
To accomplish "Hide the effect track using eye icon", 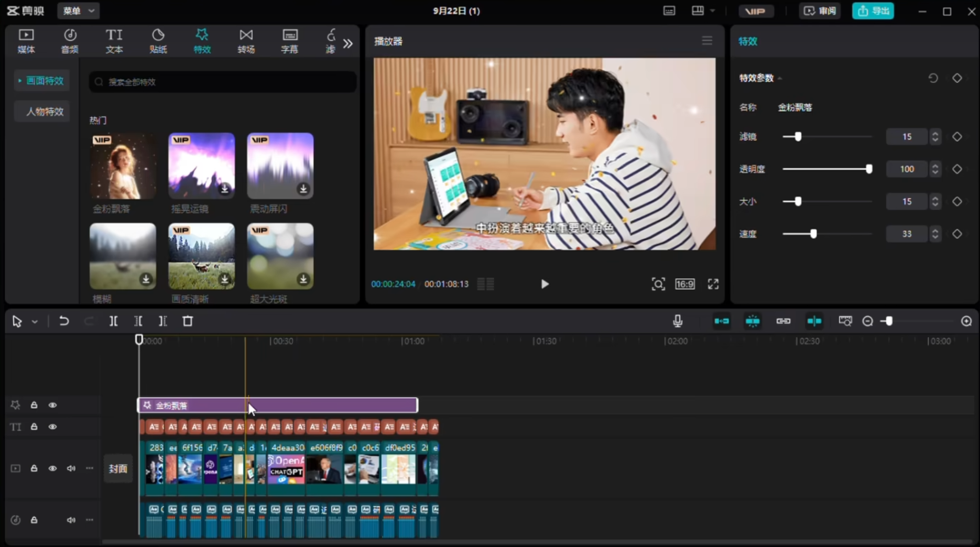I will pyautogui.click(x=52, y=405).
